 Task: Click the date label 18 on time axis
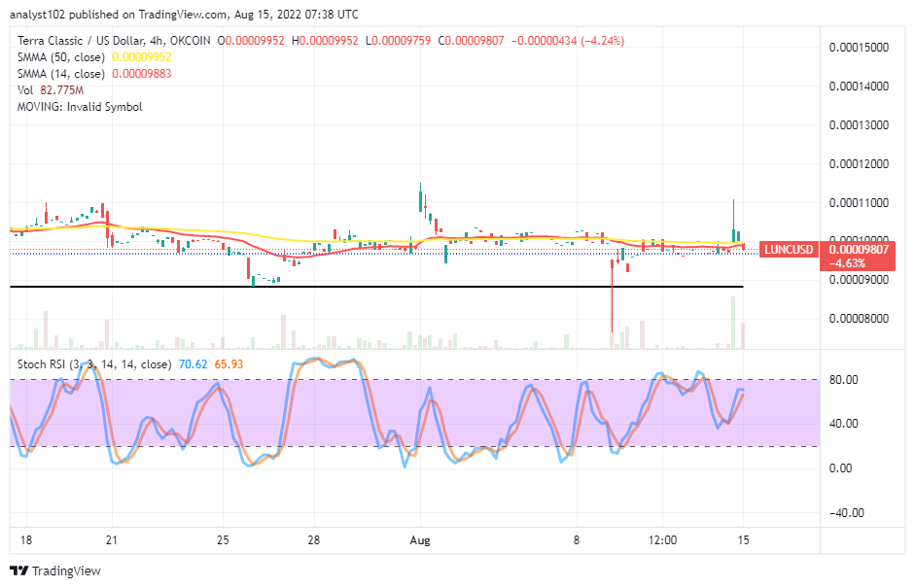[26, 540]
